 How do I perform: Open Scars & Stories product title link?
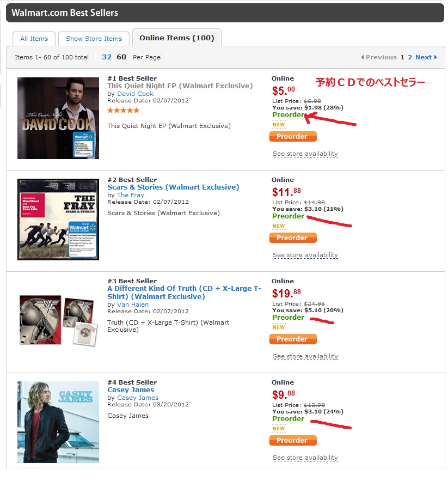[173, 187]
